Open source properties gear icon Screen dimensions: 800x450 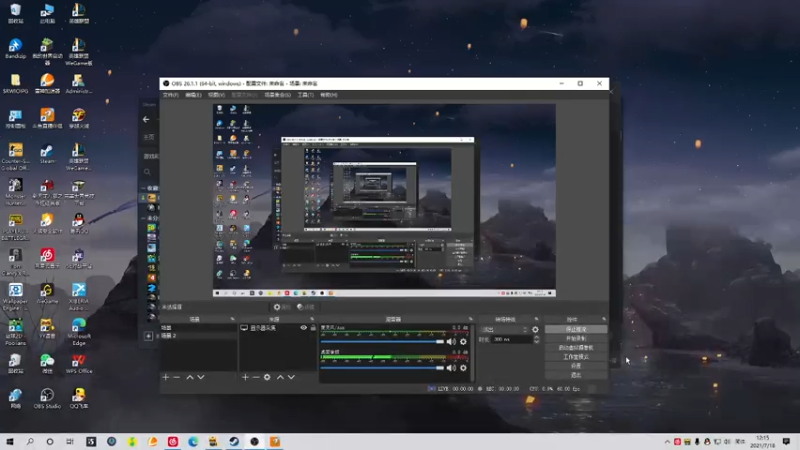tap(267, 377)
